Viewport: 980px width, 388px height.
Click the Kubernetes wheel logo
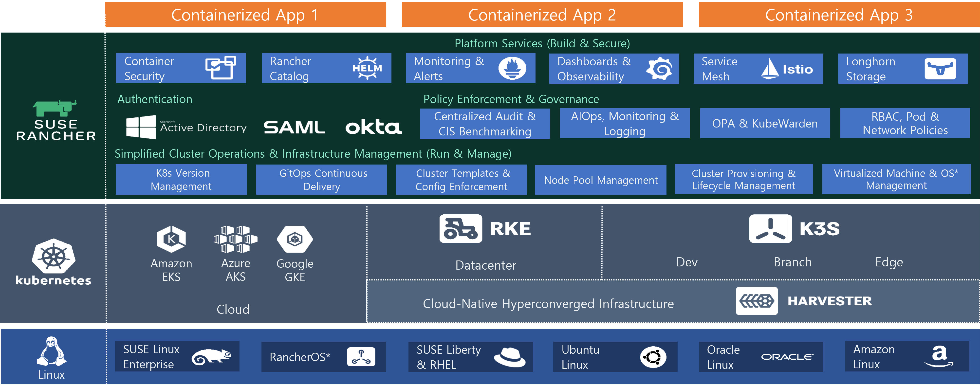tap(54, 256)
